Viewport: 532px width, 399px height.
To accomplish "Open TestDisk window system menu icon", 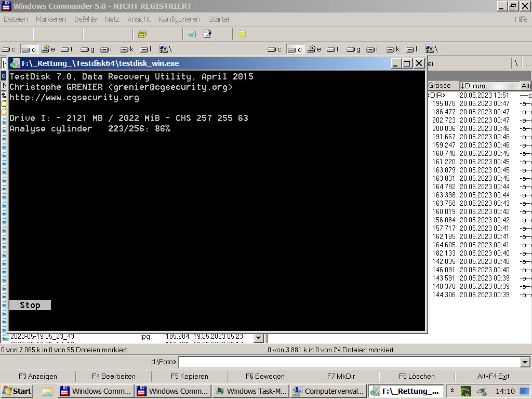I will click(15, 63).
